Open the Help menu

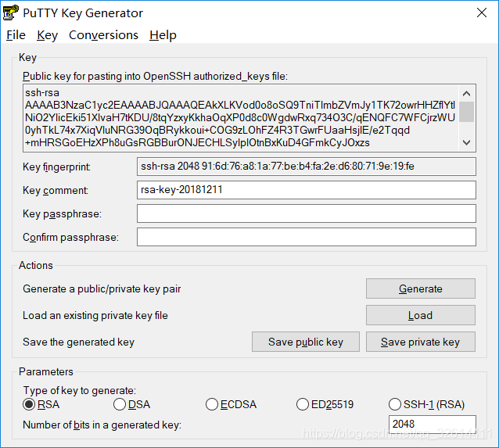pyautogui.click(x=163, y=35)
